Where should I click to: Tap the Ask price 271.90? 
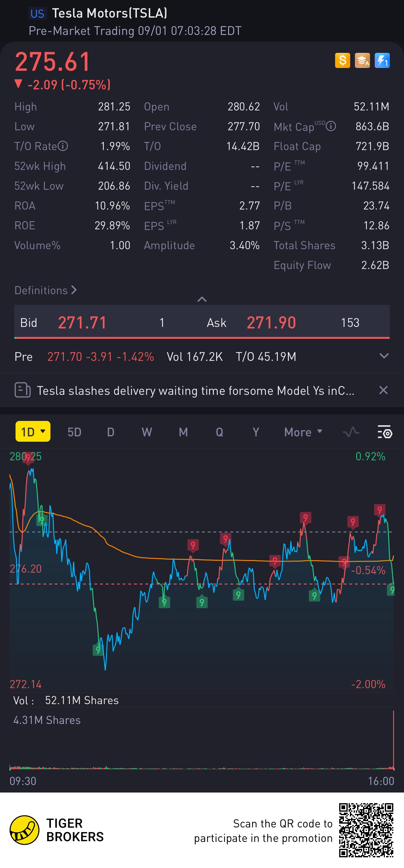coord(271,322)
